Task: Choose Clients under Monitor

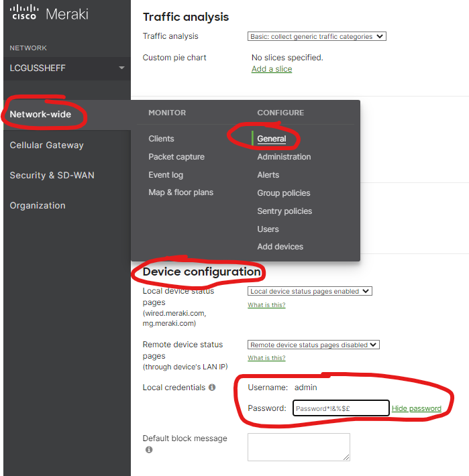Action: [x=161, y=139]
